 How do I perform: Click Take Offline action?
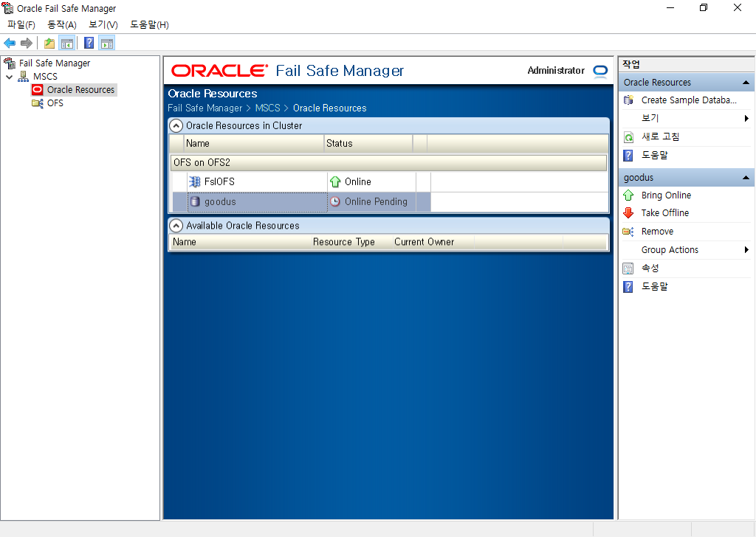[665, 213]
